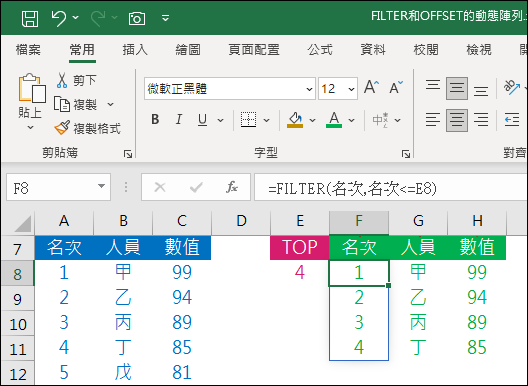Expand the 貼上 paste options arrow
The height and width of the screenshot is (386, 528).
(x=30, y=128)
